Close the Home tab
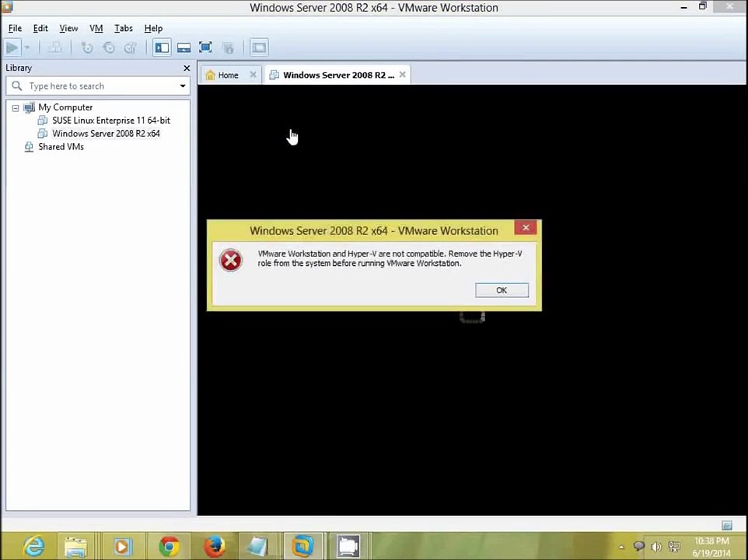 pyautogui.click(x=253, y=75)
